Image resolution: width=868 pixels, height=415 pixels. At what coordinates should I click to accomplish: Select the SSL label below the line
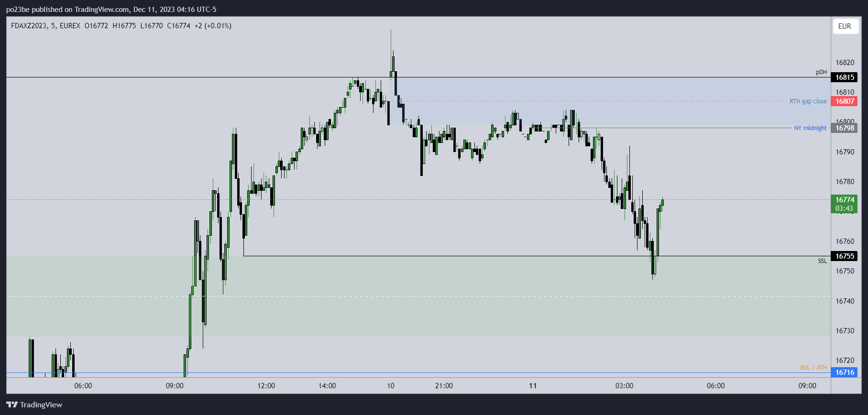click(x=822, y=261)
